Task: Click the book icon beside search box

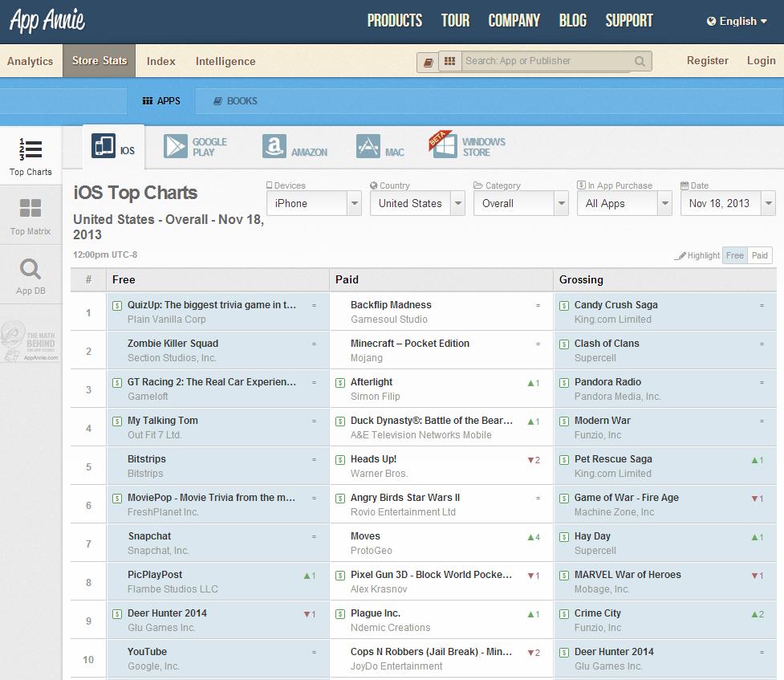Action: point(429,62)
